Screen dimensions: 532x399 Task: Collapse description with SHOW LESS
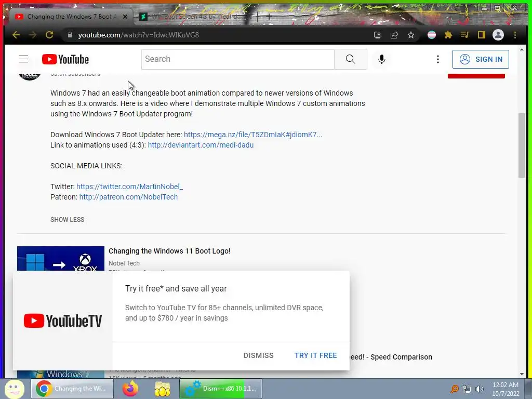click(x=67, y=220)
